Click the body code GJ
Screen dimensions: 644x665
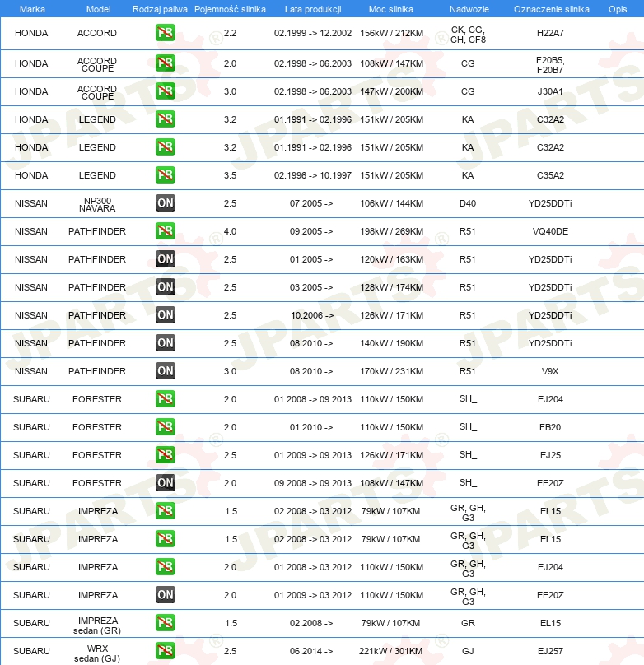[468, 651]
